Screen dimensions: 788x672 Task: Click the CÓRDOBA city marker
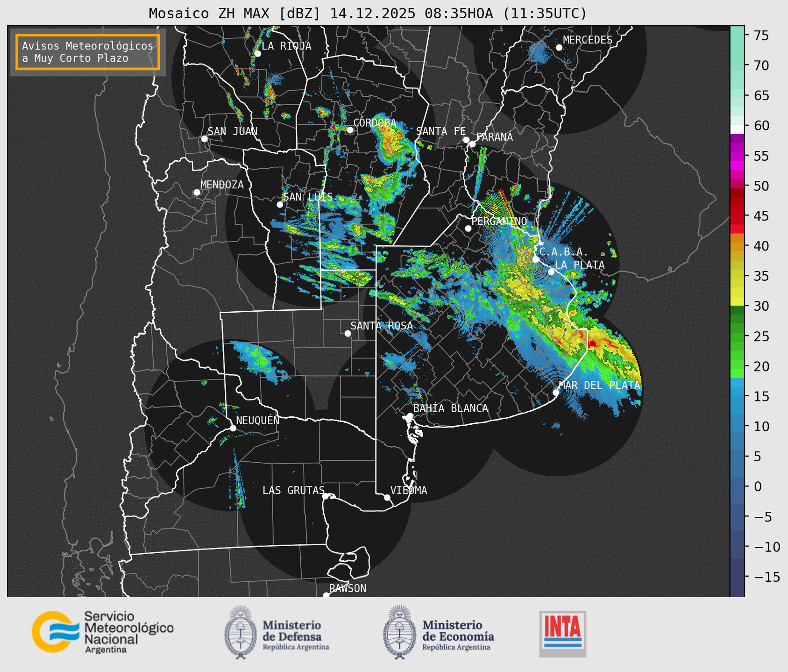(350, 130)
